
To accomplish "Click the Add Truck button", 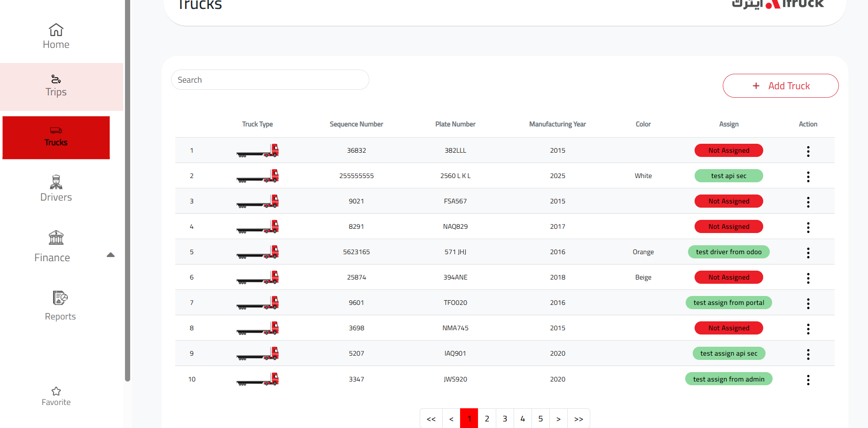I will [x=781, y=86].
